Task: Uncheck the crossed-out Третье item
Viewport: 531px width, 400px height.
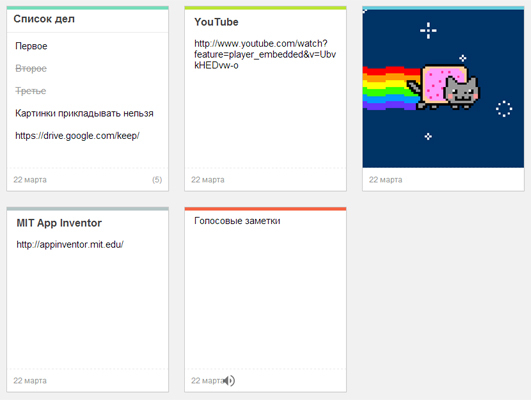Action: click(30, 91)
